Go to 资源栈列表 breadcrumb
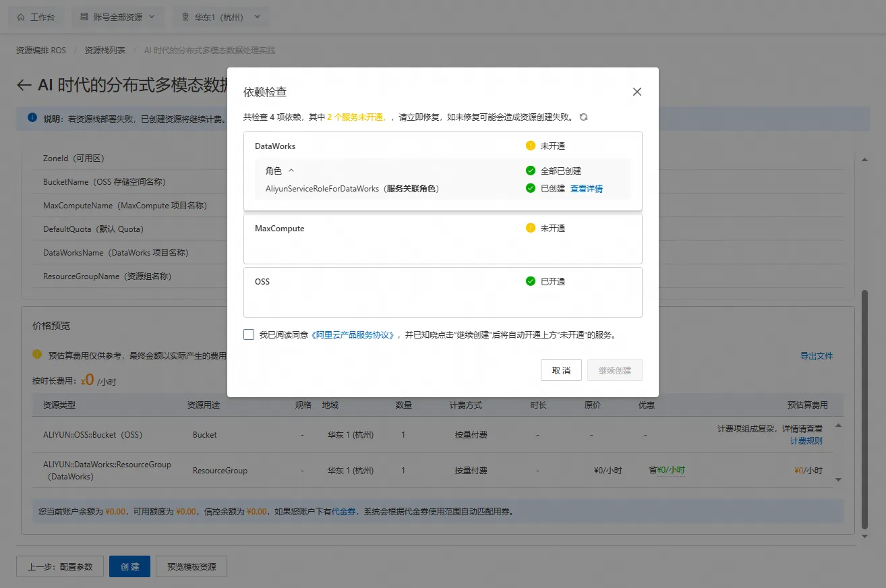Viewport: 886px width, 588px height. (105, 51)
